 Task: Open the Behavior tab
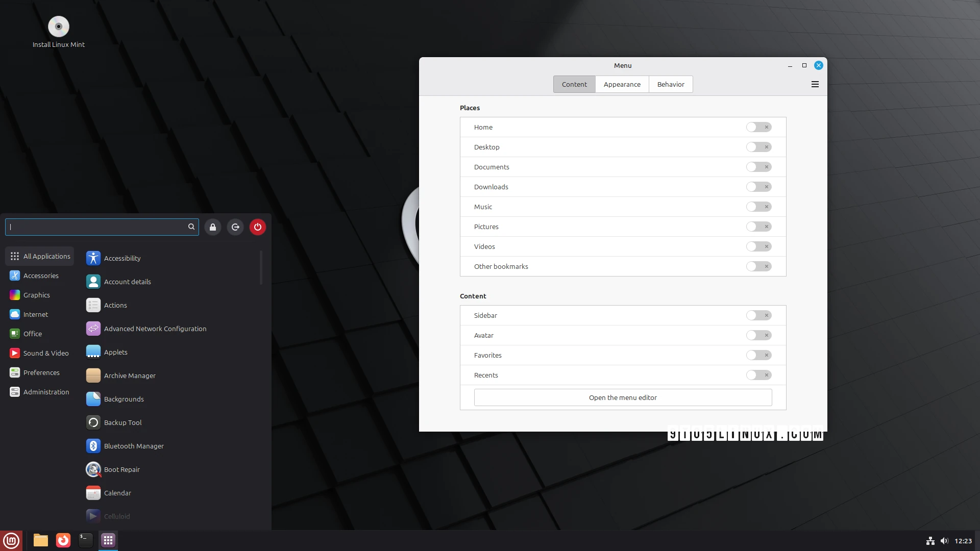pyautogui.click(x=670, y=84)
